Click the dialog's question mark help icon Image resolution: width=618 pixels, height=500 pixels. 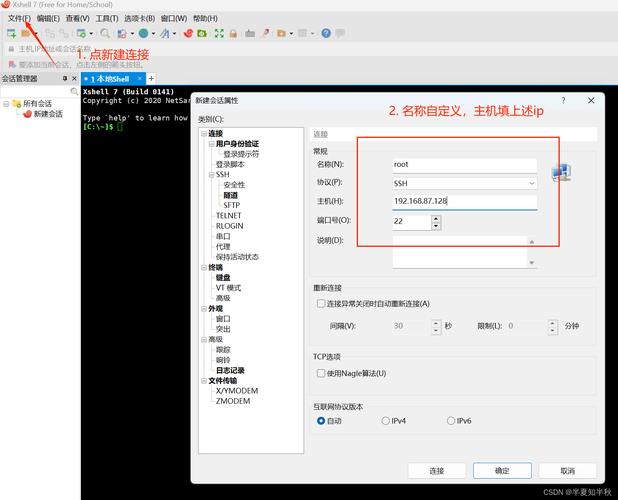pyautogui.click(x=564, y=100)
